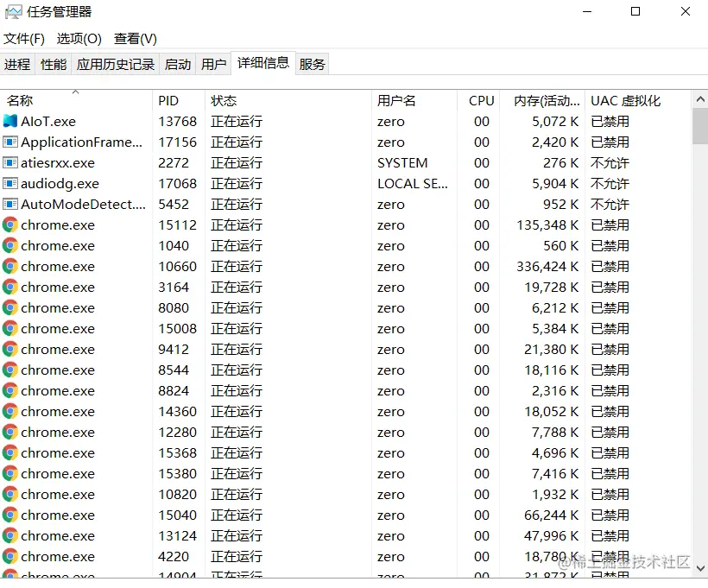
Task: Click Chrome icon for PID 9412
Action: tap(10, 349)
